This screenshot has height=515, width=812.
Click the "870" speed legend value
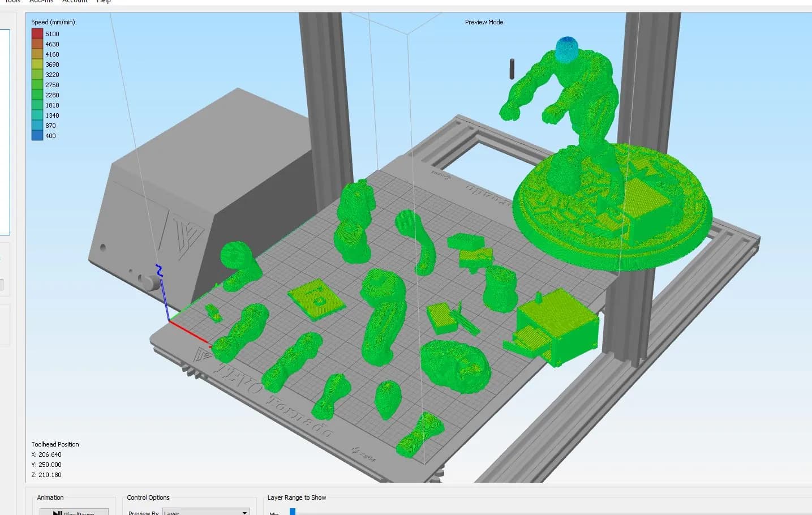(50, 126)
